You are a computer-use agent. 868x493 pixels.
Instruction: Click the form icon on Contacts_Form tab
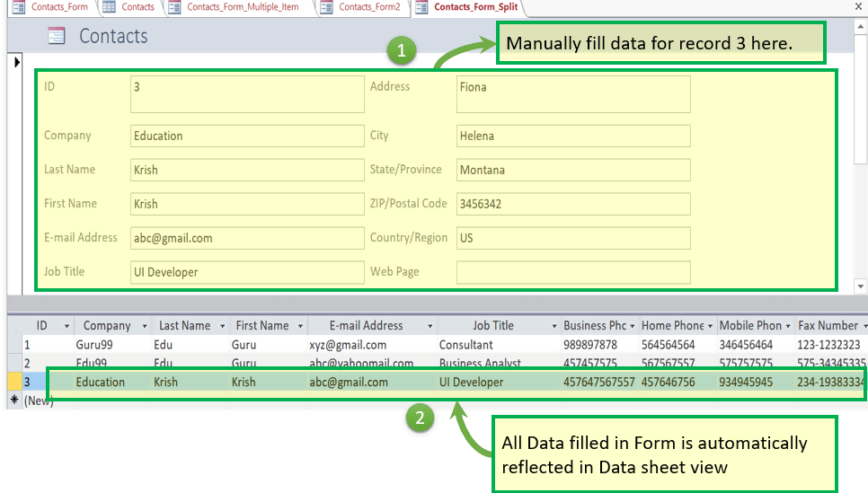tap(17, 7)
